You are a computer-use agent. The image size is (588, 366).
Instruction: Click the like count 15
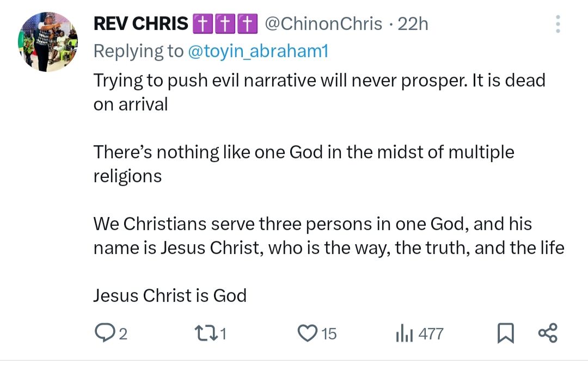pyautogui.click(x=328, y=333)
